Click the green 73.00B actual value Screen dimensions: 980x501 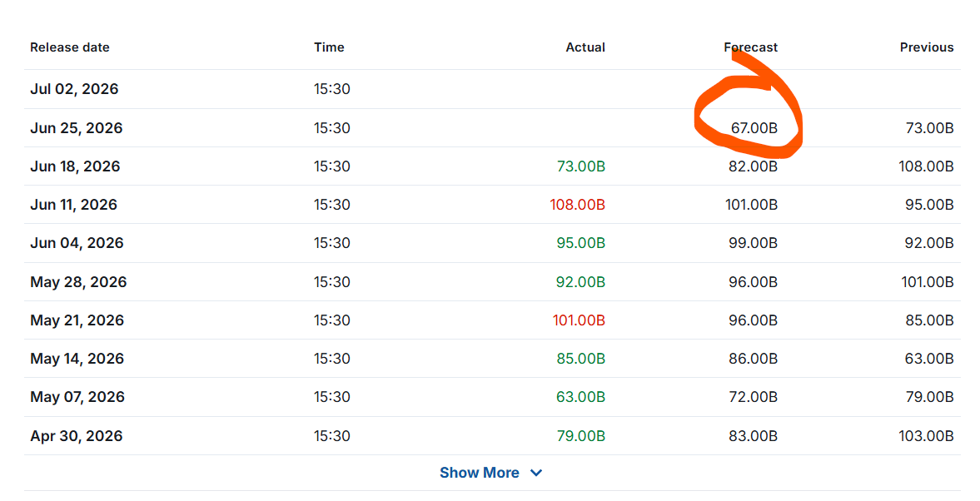point(580,166)
